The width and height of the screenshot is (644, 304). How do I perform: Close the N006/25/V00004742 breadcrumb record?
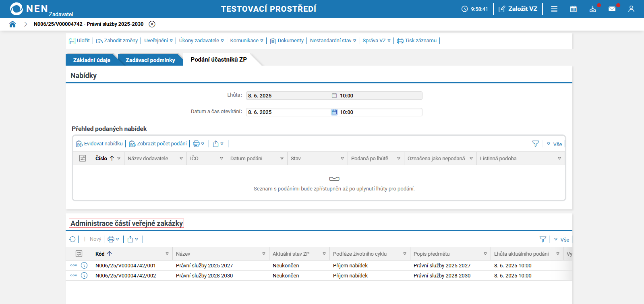point(152,24)
